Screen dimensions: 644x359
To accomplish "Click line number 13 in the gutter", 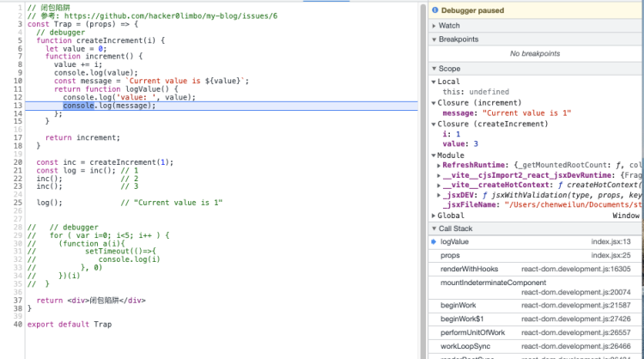I will [x=18, y=106].
